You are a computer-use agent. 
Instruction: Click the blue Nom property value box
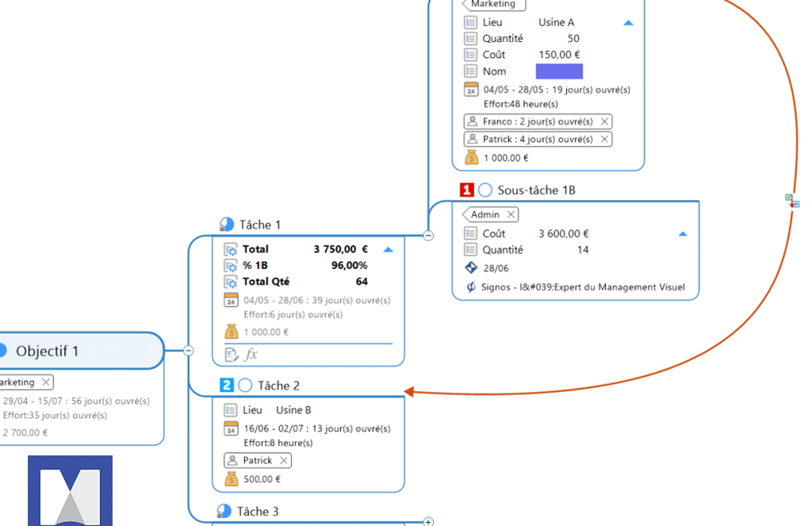click(x=559, y=71)
